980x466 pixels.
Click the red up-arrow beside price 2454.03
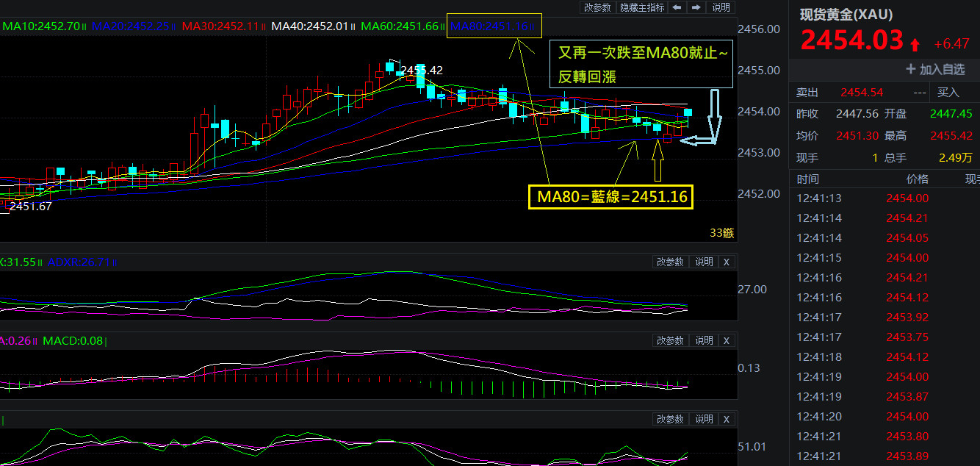click(x=915, y=45)
